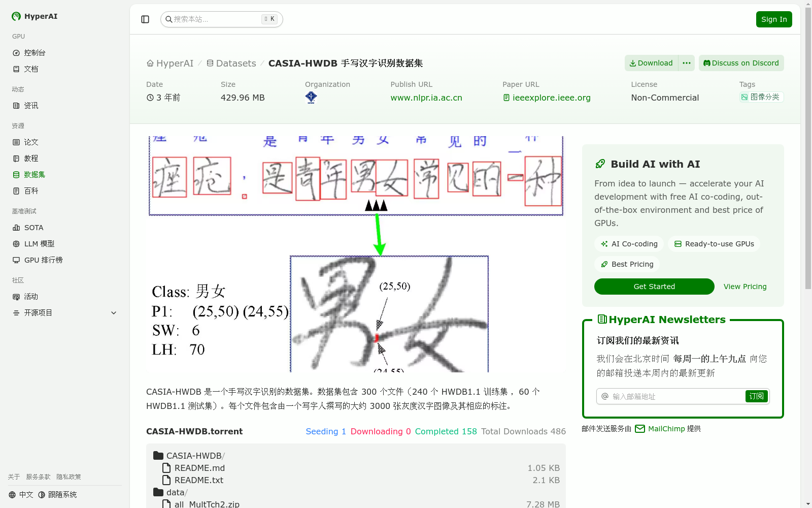This screenshot has width=812, height=508.
Task: Click the organization logo icon
Action: click(x=311, y=97)
